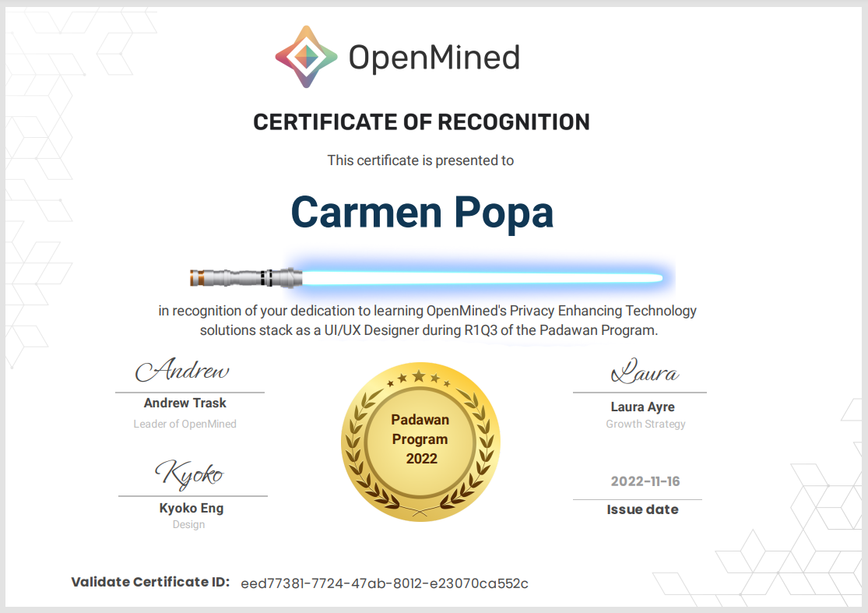Click the OpenMined wordmark text
Viewport: 868px width, 613px height.
434,58
